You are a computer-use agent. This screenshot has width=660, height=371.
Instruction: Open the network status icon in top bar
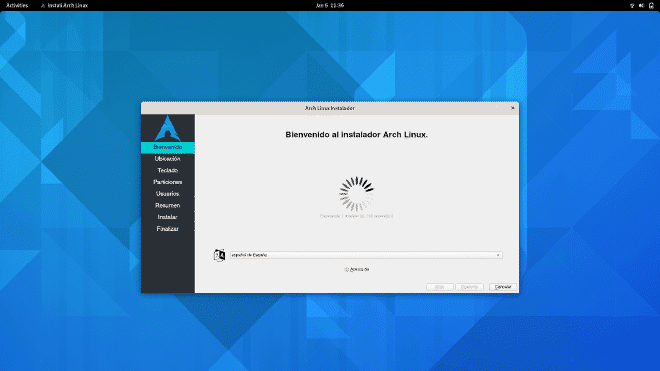[x=632, y=5]
